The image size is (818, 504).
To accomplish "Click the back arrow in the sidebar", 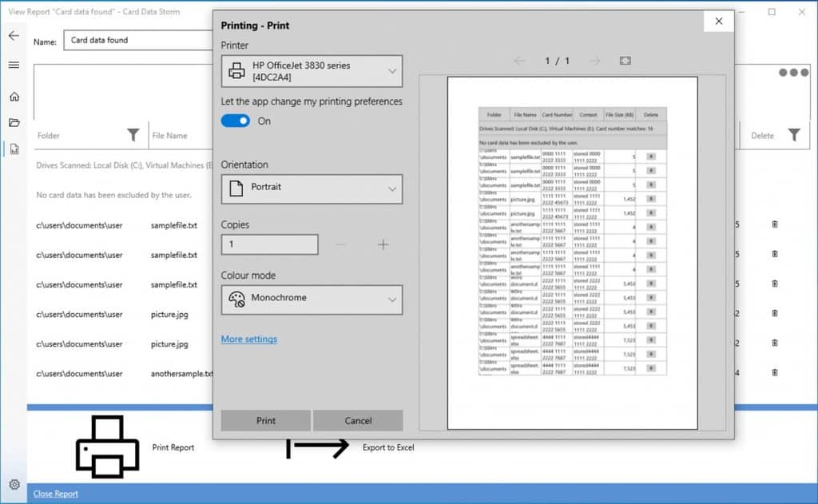I will pyautogui.click(x=14, y=36).
